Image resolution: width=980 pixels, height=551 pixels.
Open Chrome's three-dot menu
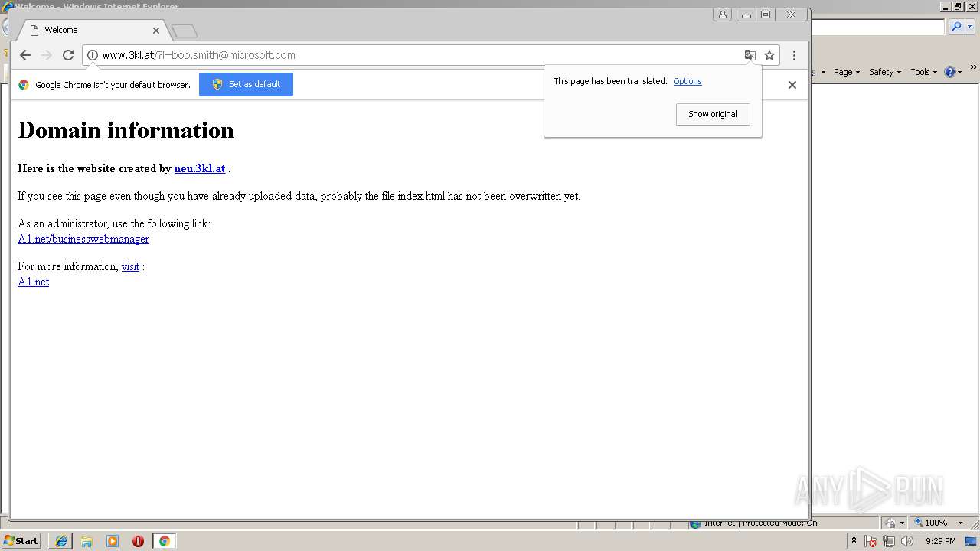tap(794, 55)
